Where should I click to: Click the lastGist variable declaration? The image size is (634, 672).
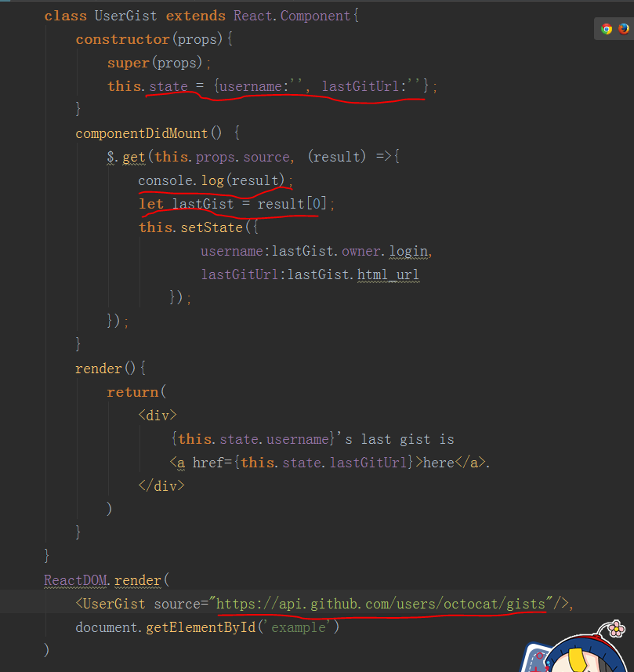click(203, 204)
